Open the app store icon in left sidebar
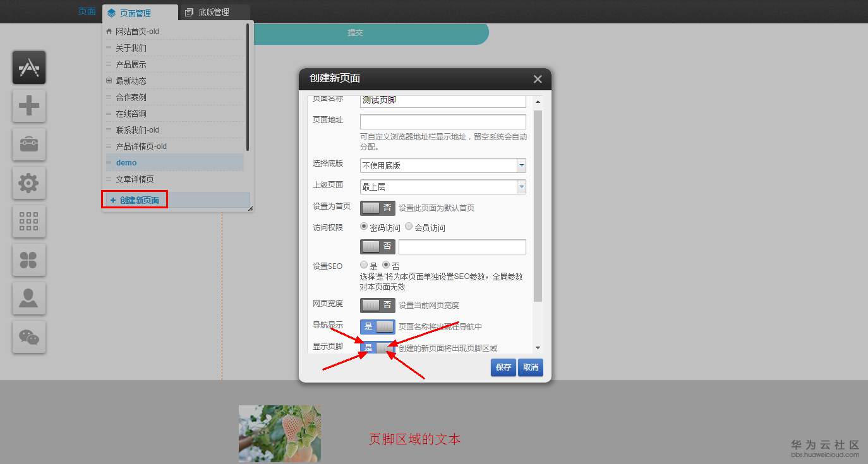Viewport: 868px width, 464px height. click(29, 68)
